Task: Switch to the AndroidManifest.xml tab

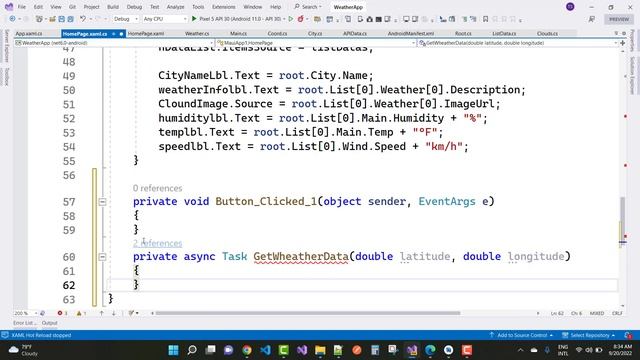Action: (x=411, y=33)
